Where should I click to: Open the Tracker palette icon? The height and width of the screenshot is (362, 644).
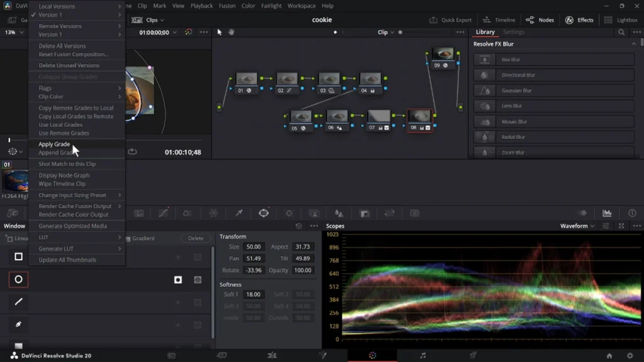click(x=289, y=214)
